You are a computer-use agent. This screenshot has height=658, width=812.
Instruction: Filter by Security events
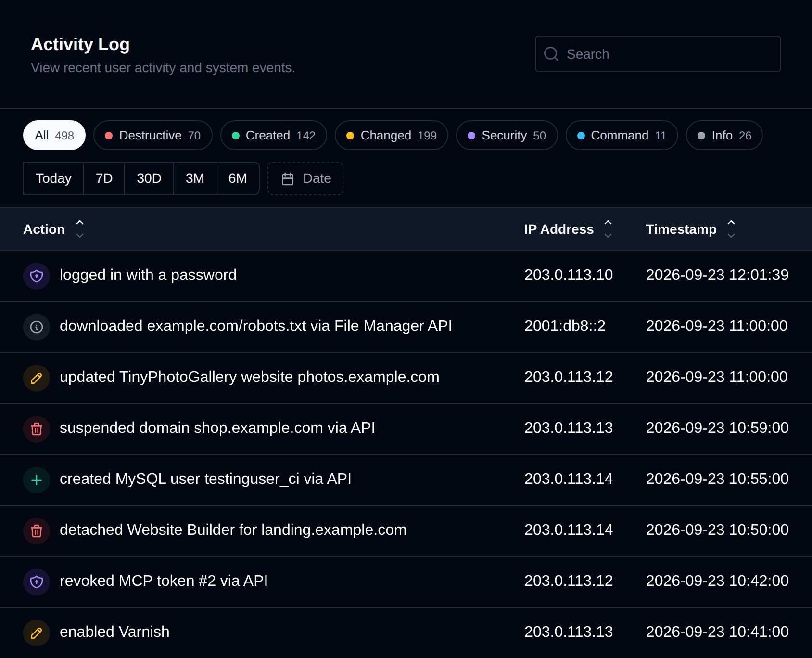(507, 135)
